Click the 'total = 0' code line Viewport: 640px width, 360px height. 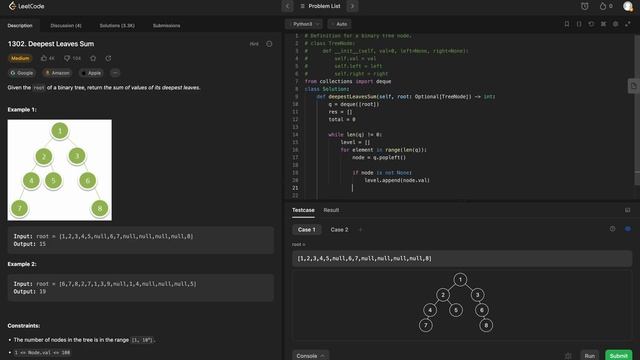tap(342, 119)
